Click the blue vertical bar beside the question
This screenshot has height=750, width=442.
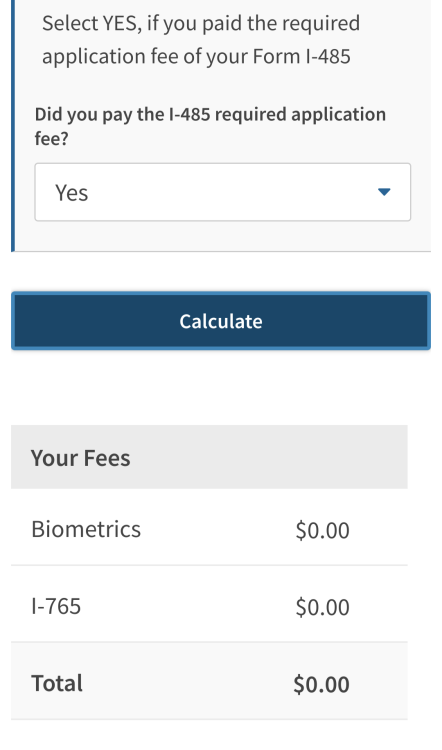[x=13, y=125]
